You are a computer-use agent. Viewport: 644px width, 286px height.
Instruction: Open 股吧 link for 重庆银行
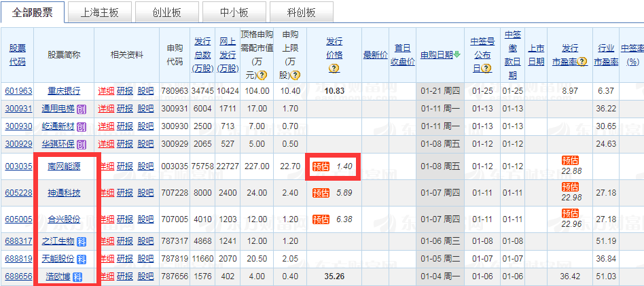click(x=145, y=91)
